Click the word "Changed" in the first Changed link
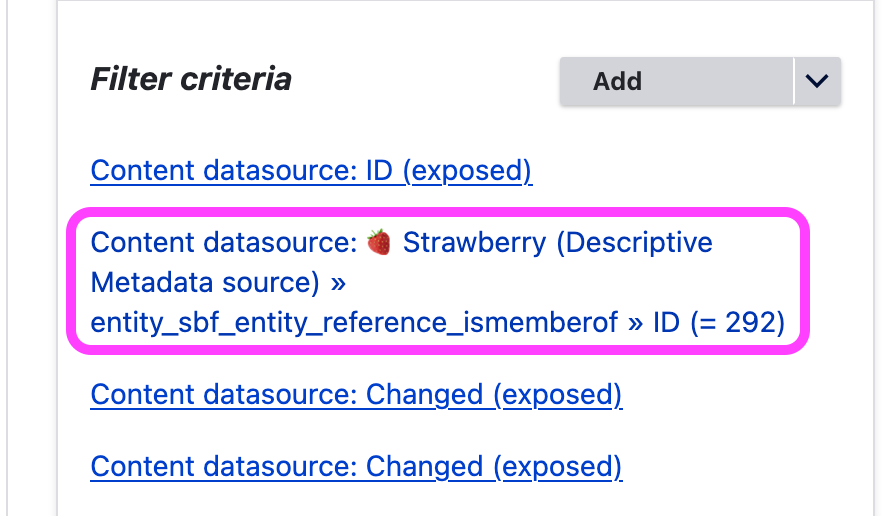This screenshot has width=882, height=516. click(x=425, y=395)
